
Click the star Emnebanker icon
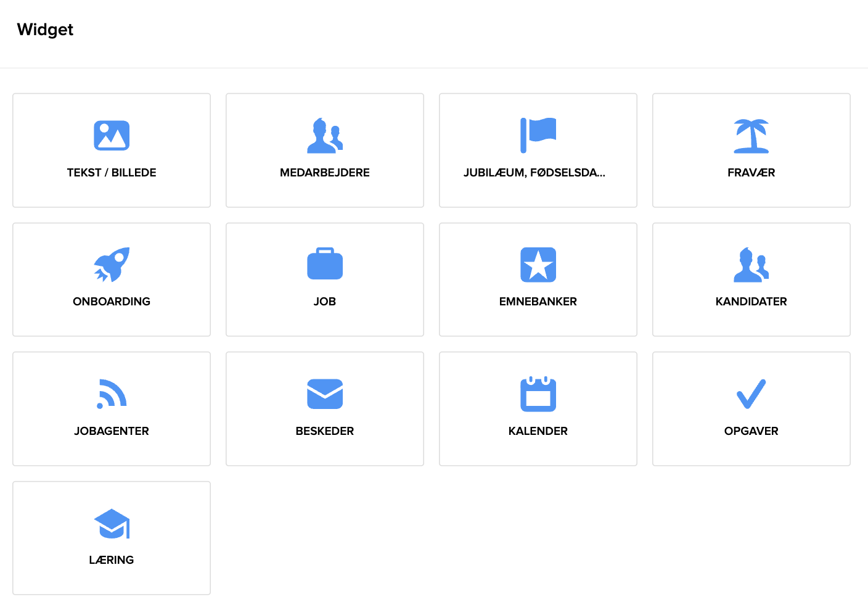pos(538,265)
